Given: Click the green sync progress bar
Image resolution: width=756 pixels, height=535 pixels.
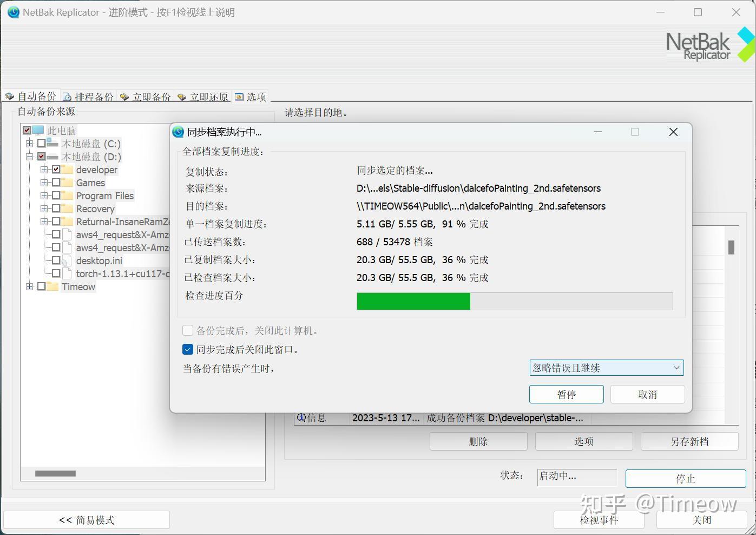Looking at the screenshot, I should click(413, 301).
